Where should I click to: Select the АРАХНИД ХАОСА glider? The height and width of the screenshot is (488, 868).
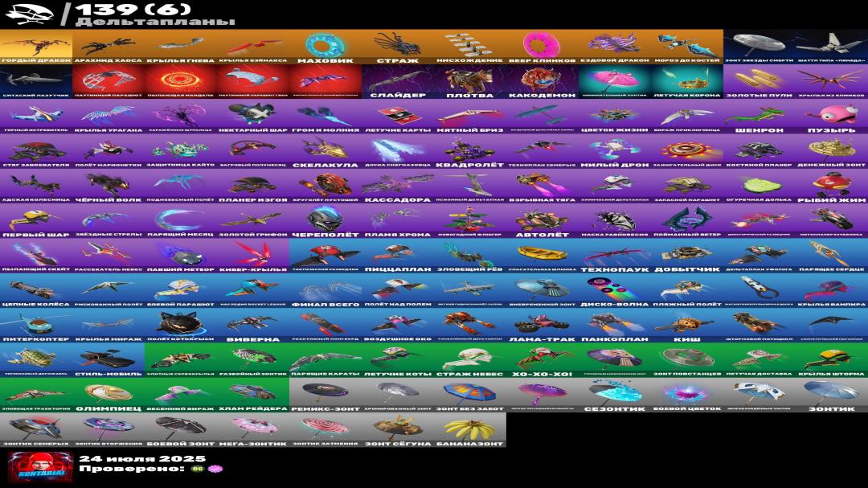pyautogui.click(x=108, y=47)
